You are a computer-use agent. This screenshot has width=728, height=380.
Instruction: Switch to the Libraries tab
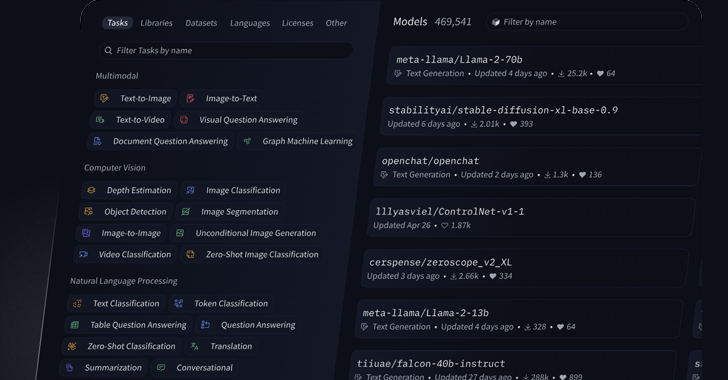[156, 23]
